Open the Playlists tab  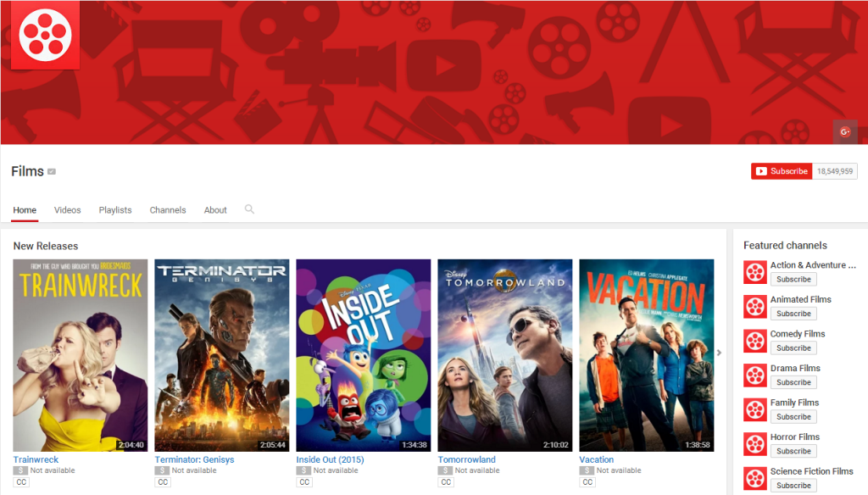pos(115,209)
